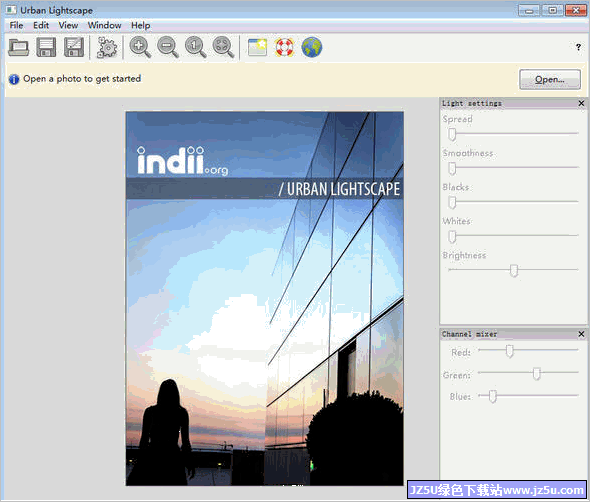Click the Save floppy disk icon
This screenshot has width=590, height=502.
point(46,47)
